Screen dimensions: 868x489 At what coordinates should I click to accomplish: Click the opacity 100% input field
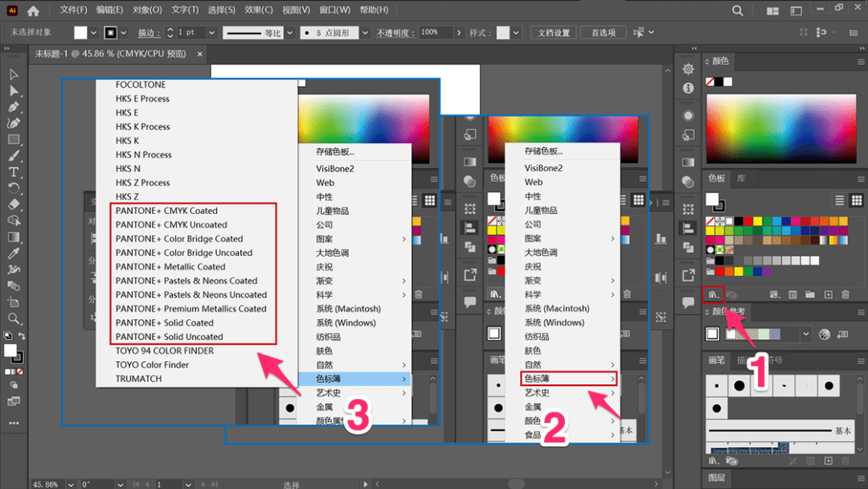[436, 33]
